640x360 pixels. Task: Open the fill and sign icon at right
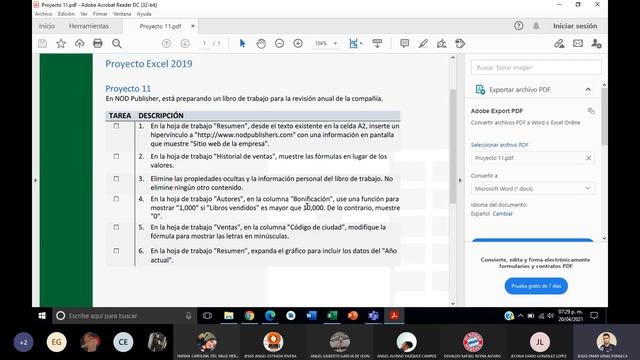pyautogui.click(x=559, y=43)
